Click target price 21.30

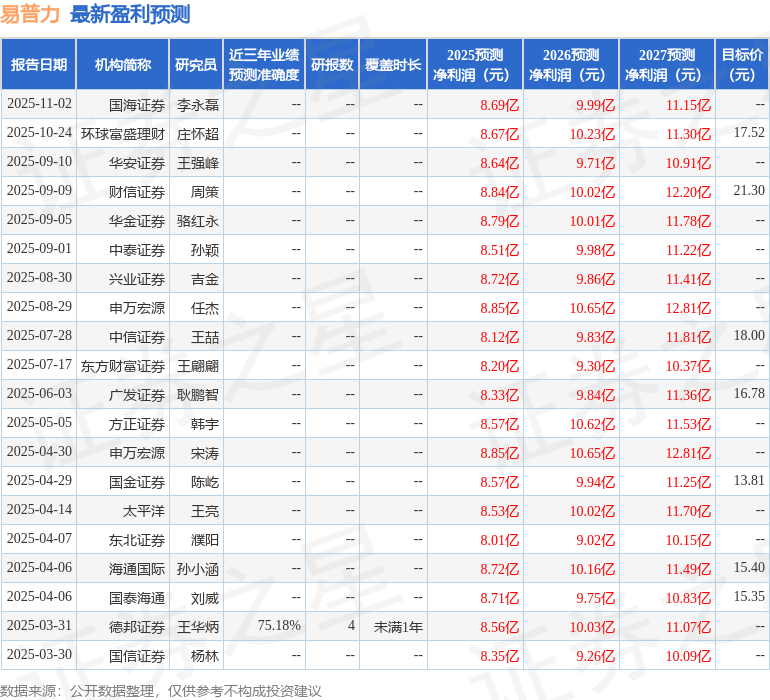coord(749,190)
